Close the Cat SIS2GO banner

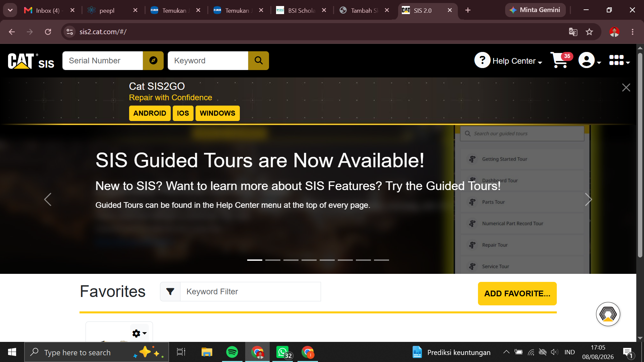(x=626, y=87)
